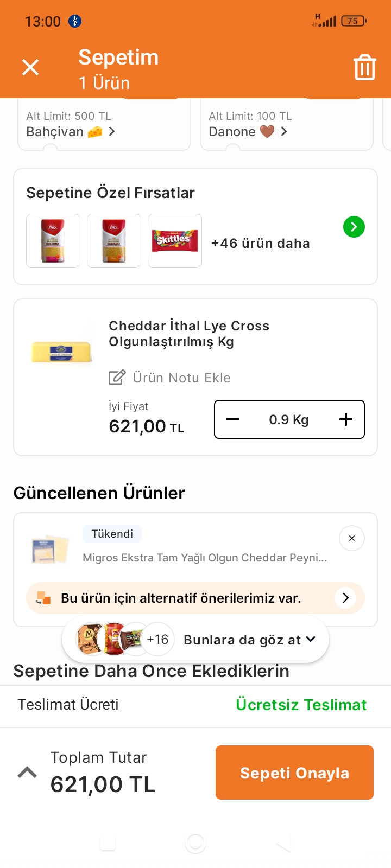Open the Cheddar Lye Cross product image
391x868 pixels.
coord(62,352)
